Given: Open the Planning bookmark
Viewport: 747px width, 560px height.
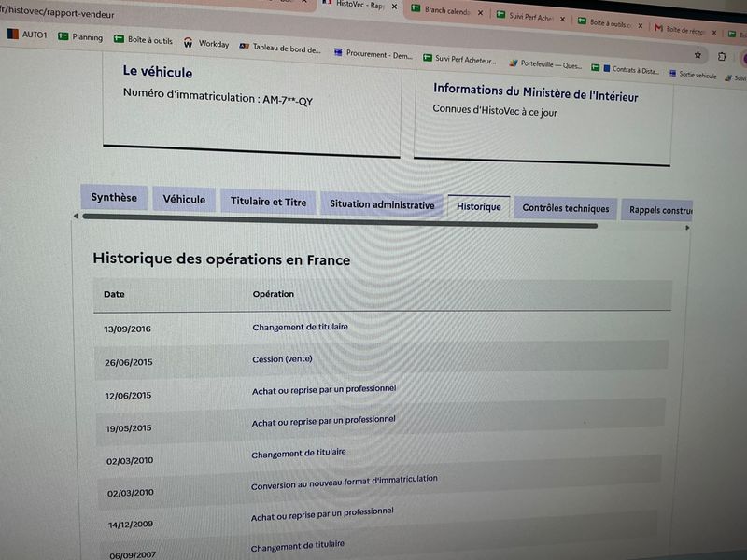Looking at the screenshot, I should (80, 37).
